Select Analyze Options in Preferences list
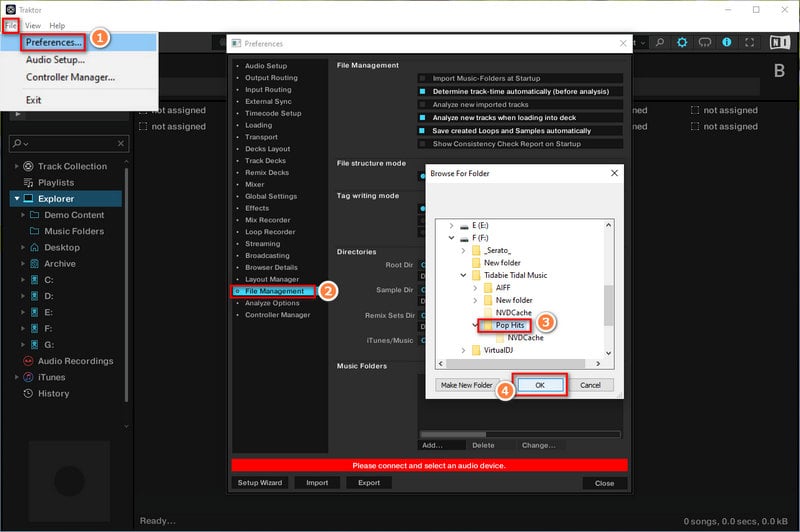 point(272,303)
